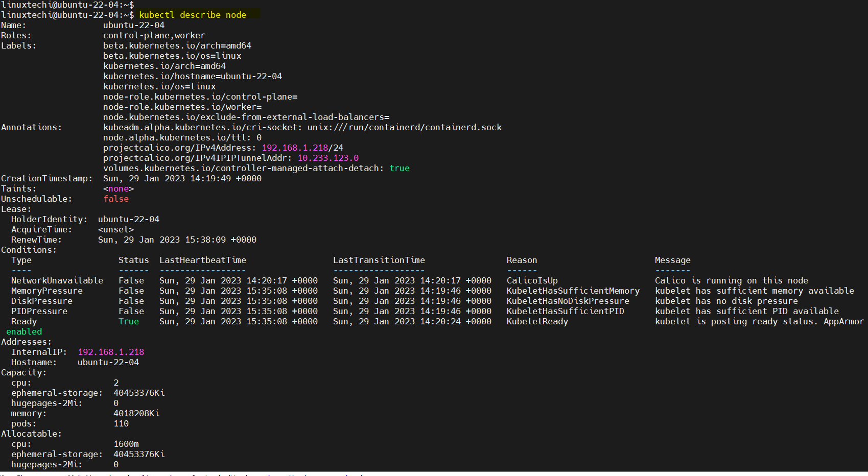Click the InternalIP value 192.168.1.218
Image resolution: width=868 pixels, height=476 pixels.
(111, 352)
